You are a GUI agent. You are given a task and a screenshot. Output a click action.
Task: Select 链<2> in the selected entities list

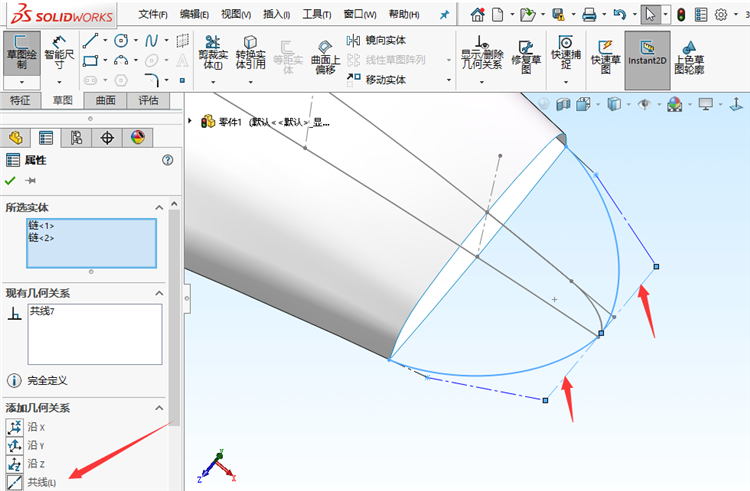coord(41,238)
